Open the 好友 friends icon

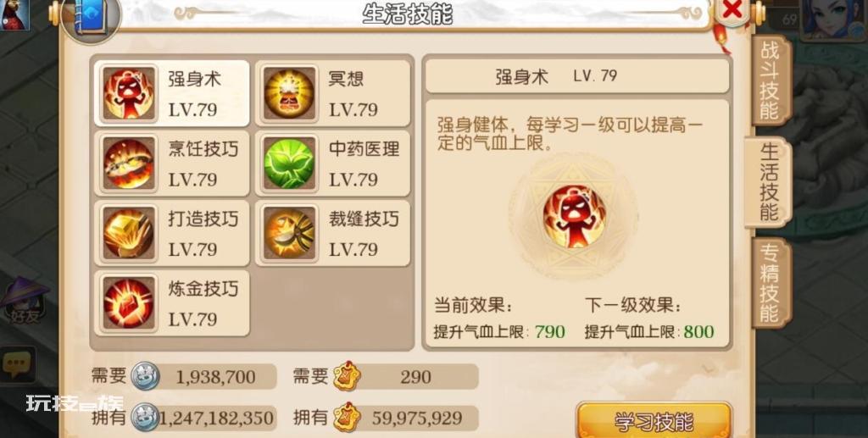[x=21, y=303]
